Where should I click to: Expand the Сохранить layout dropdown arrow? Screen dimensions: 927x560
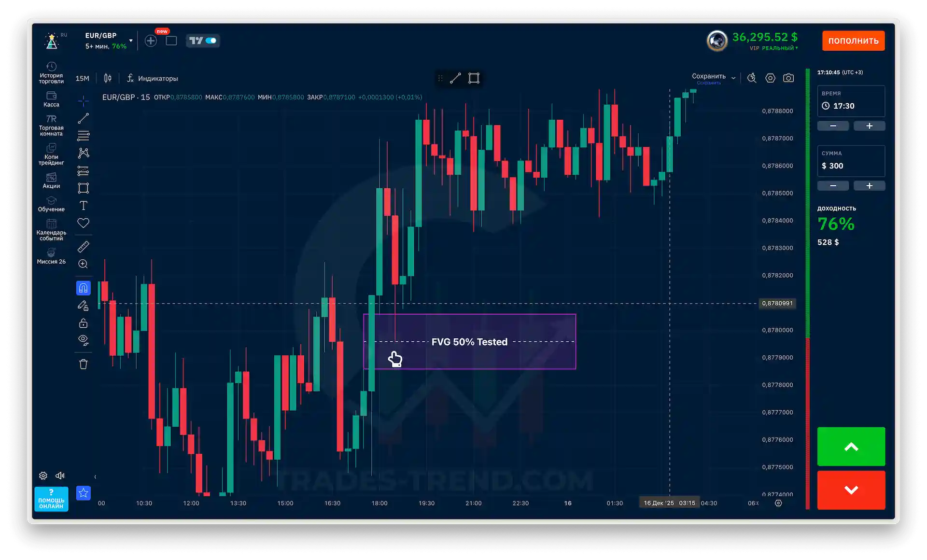[x=733, y=78]
